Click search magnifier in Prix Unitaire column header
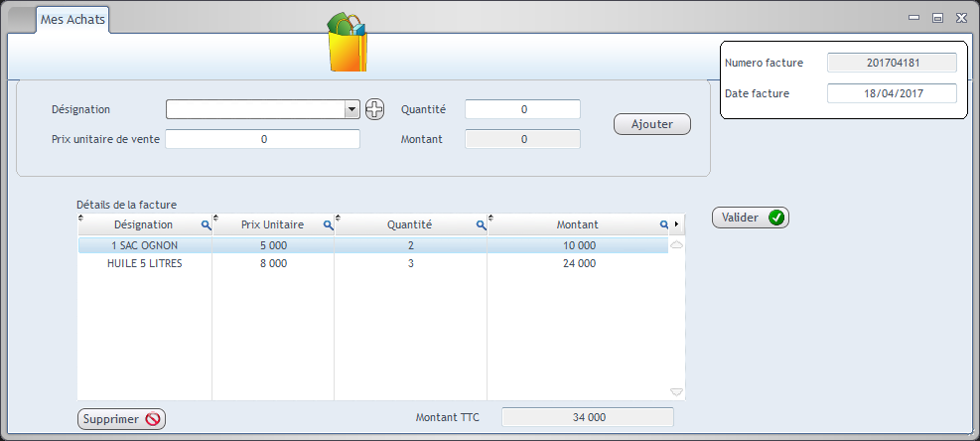This screenshot has width=980, height=441. click(328, 225)
